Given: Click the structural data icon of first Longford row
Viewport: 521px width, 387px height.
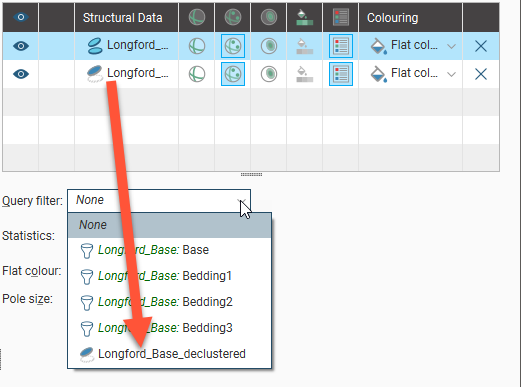Looking at the screenshot, I should (x=95, y=46).
